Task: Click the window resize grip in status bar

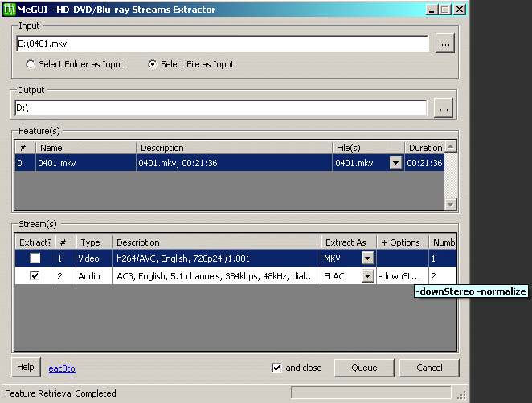Action: (x=462, y=395)
